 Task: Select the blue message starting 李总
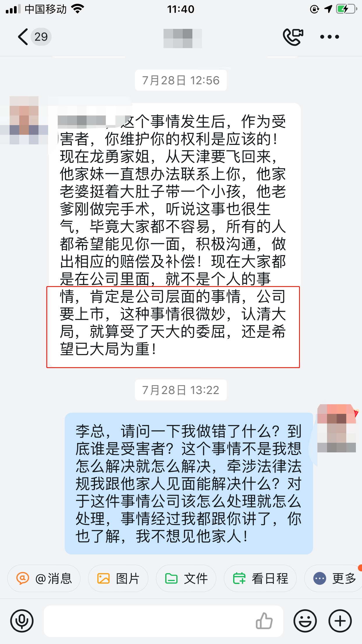[x=189, y=483]
